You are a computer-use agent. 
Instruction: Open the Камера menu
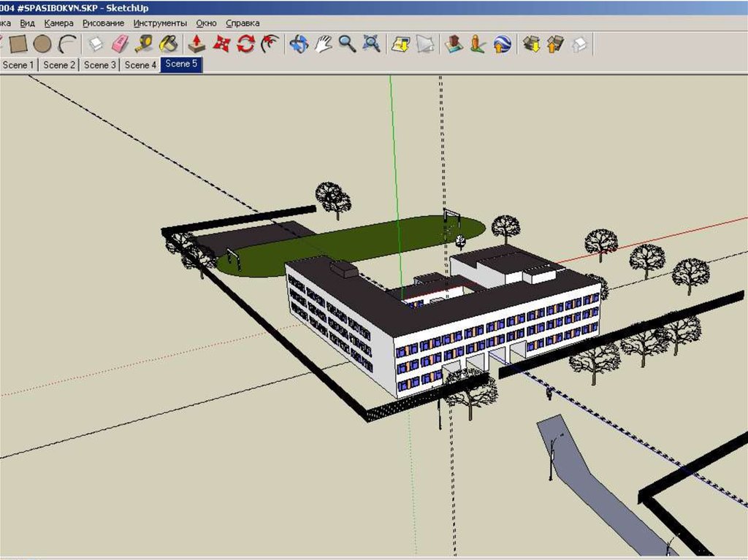click(58, 23)
